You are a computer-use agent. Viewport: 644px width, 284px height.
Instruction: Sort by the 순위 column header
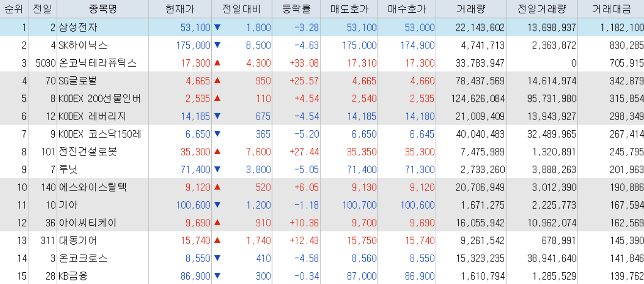coord(14,9)
